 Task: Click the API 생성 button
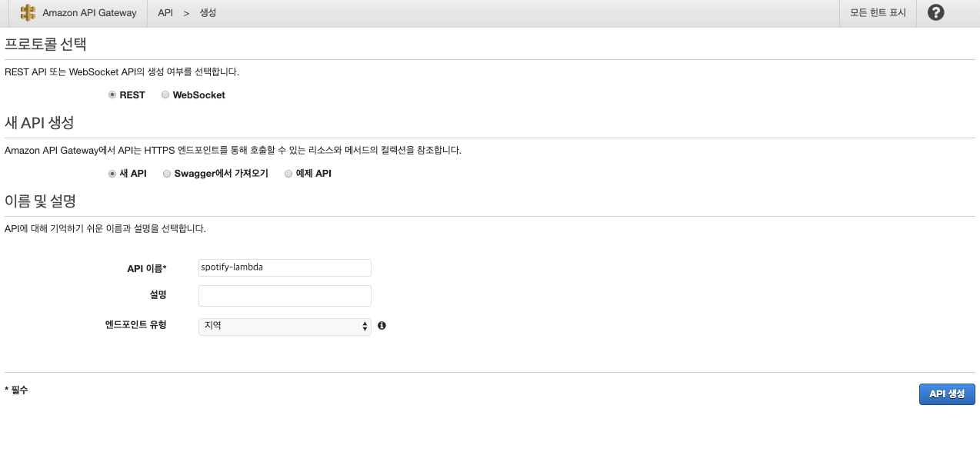[x=947, y=394]
